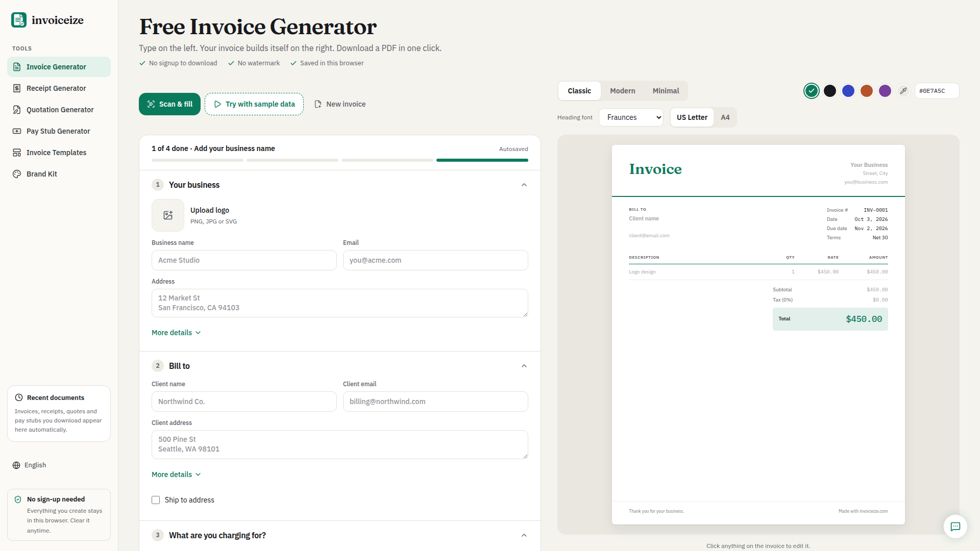The image size is (980, 551).
Task: Open the Receipt Generator tool
Action: coord(59,88)
